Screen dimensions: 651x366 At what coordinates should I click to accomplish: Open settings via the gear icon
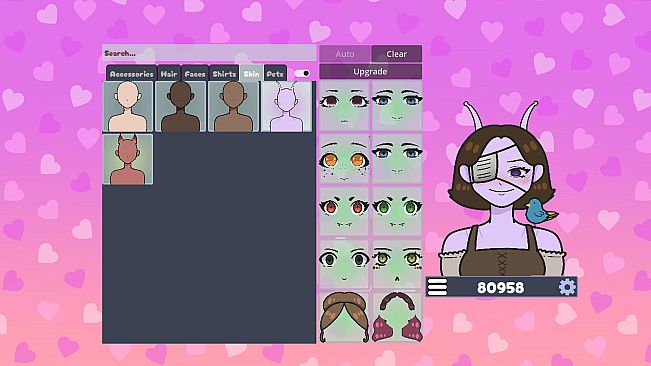pyautogui.click(x=567, y=287)
